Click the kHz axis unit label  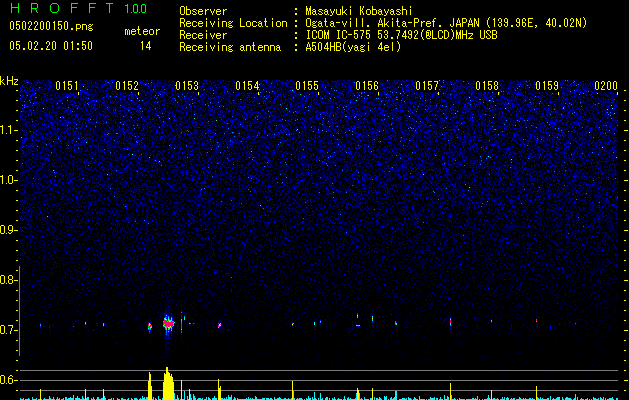click(x=9, y=81)
